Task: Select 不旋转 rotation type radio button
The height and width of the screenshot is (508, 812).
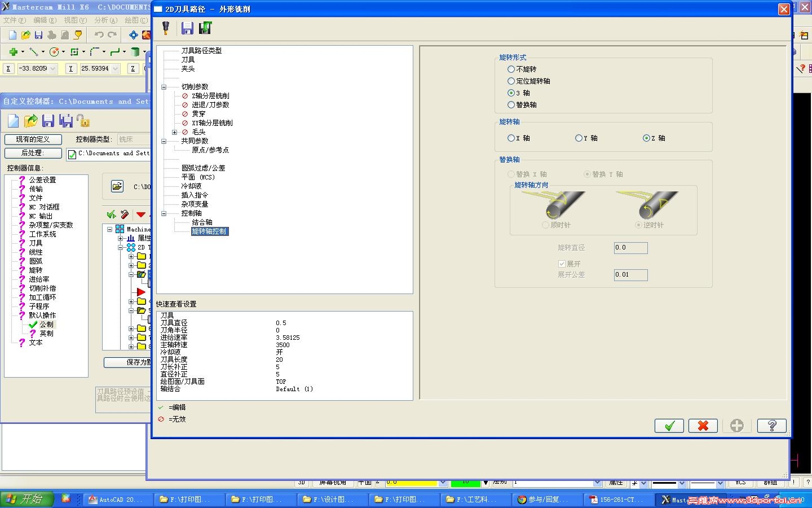Action: point(511,69)
